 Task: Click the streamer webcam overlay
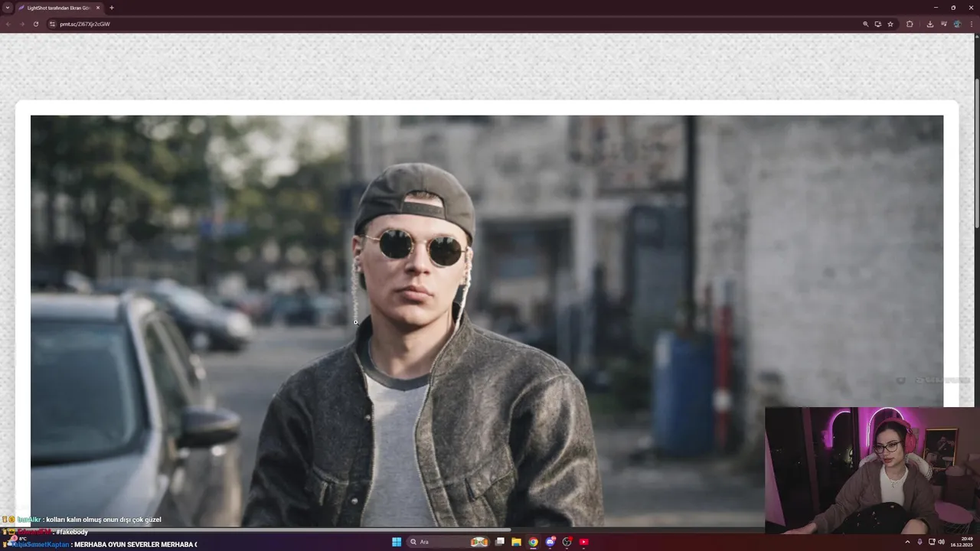pyautogui.click(x=872, y=470)
